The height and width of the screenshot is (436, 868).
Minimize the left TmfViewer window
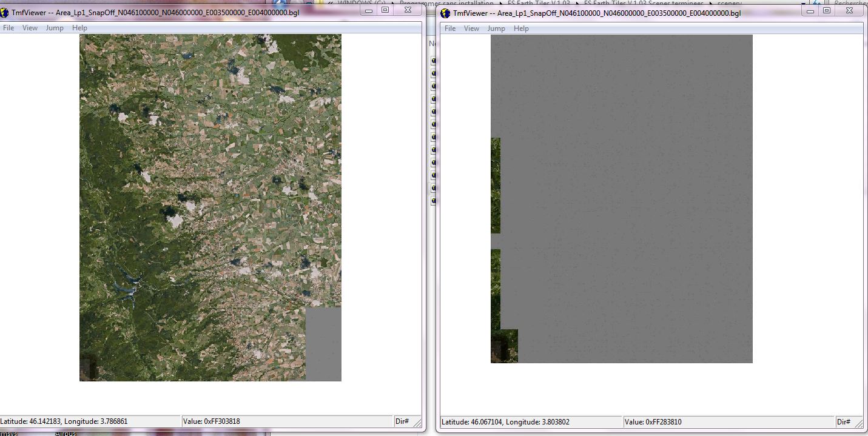(x=368, y=10)
